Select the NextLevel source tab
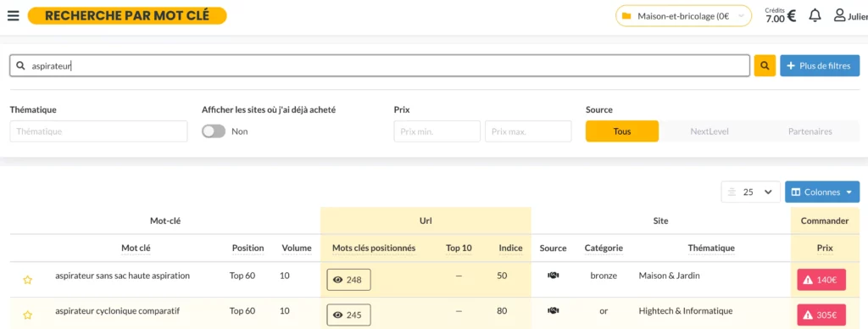 [709, 131]
